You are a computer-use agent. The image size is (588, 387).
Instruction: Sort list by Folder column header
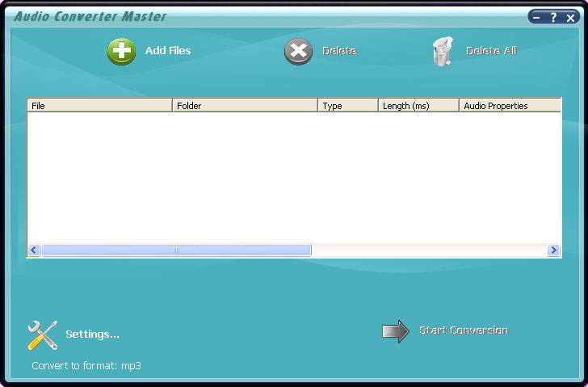pos(246,106)
